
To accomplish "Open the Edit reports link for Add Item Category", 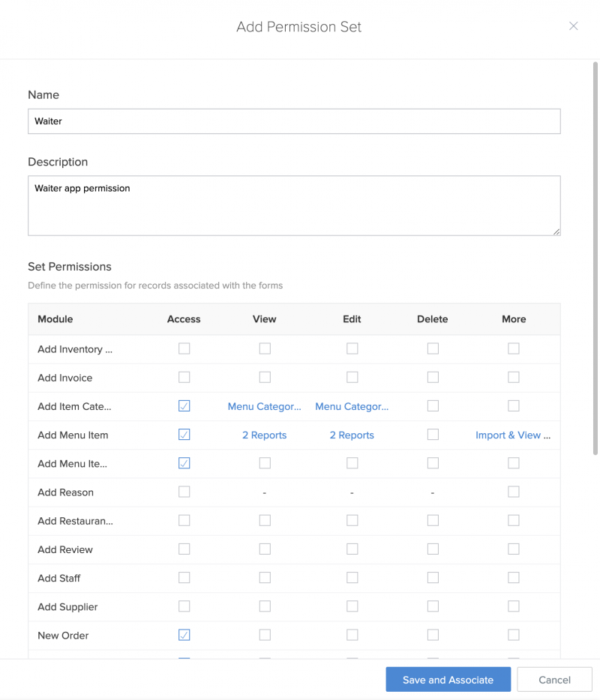I will [352, 406].
